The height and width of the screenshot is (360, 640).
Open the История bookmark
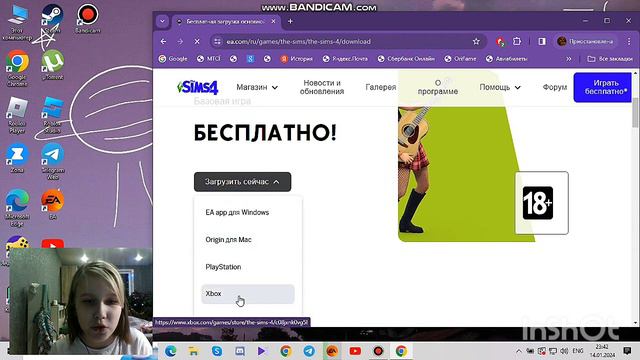pos(297,59)
